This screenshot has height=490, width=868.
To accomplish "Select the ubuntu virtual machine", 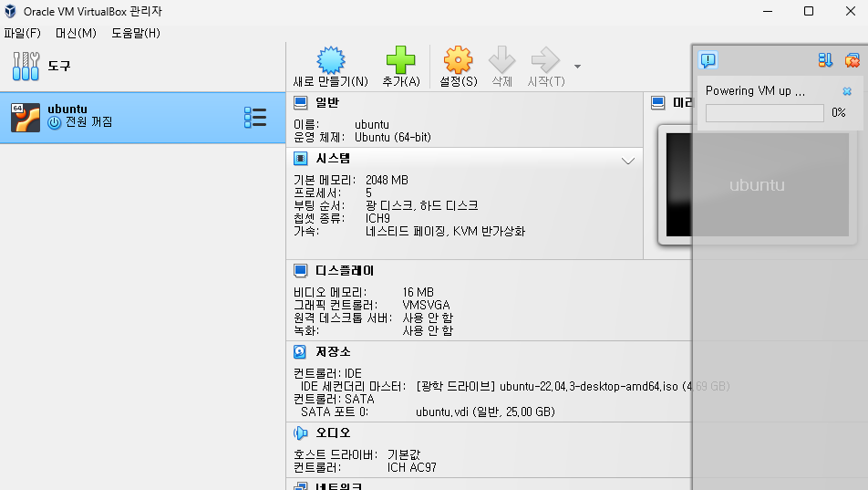I will tap(143, 118).
